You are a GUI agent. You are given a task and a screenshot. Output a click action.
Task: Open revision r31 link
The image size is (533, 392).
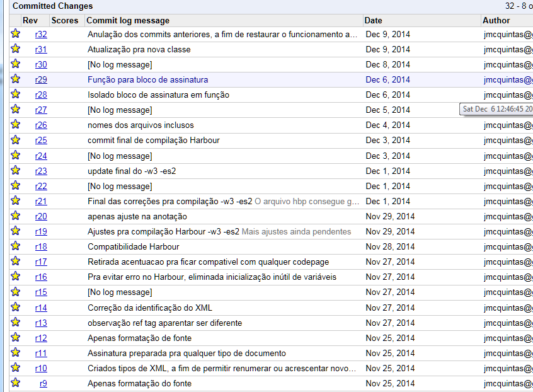tap(41, 49)
